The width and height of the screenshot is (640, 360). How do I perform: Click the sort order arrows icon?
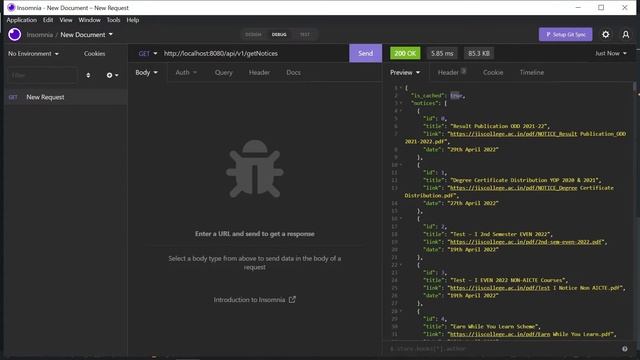[88, 76]
